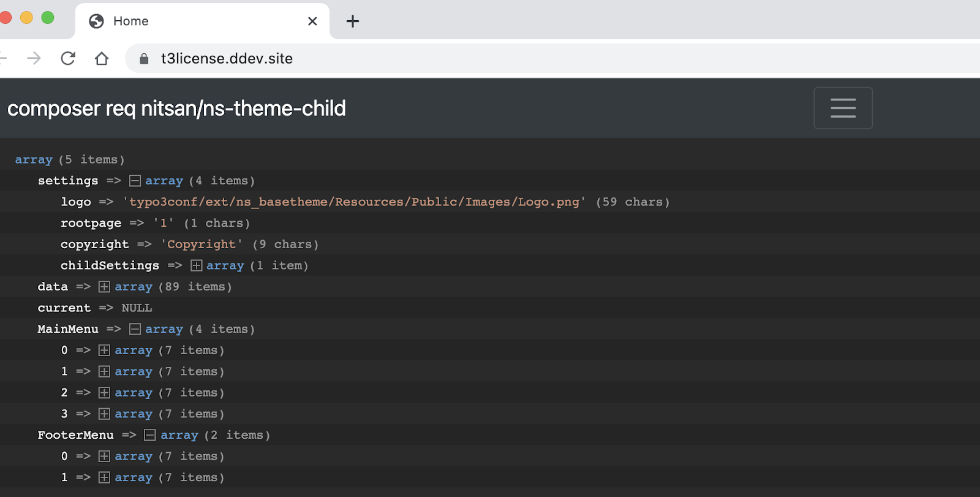This screenshot has width=980, height=497.
Task: Click the logo path string value
Action: point(355,202)
